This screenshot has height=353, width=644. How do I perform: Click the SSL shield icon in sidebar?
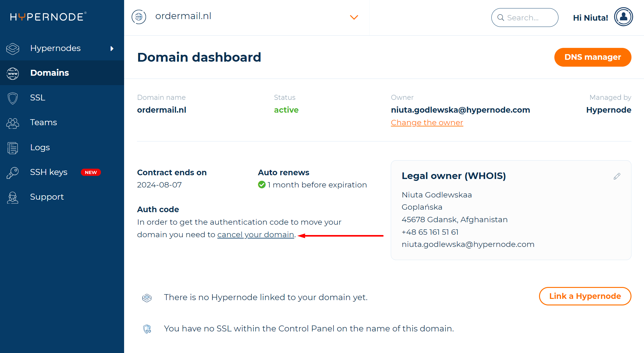pyautogui.click(x=13, y=98)
